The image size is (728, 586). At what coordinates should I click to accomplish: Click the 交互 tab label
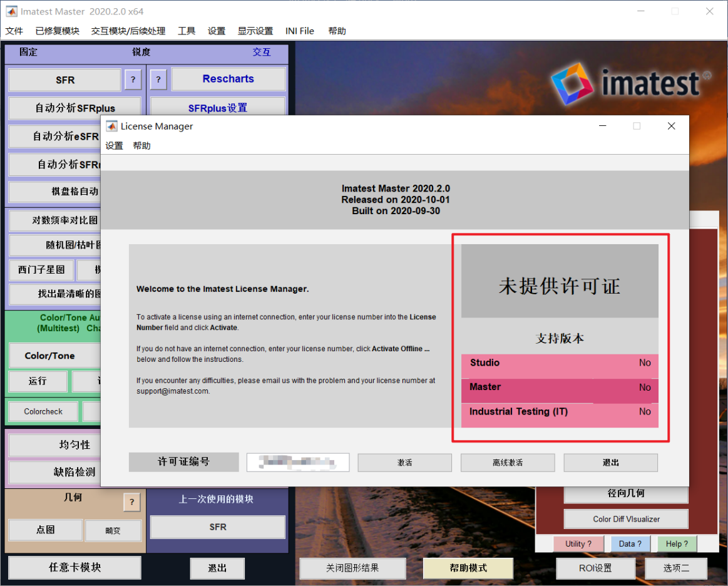262,52
